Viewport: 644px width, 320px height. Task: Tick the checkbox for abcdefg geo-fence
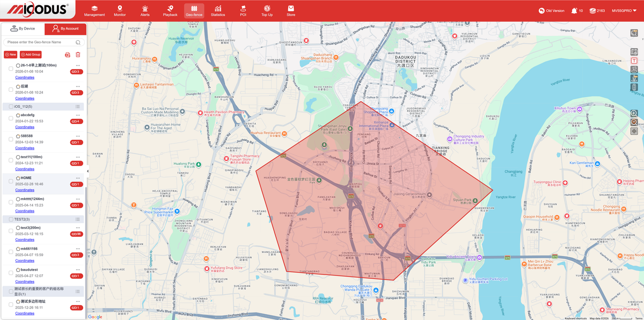point(11,118)
